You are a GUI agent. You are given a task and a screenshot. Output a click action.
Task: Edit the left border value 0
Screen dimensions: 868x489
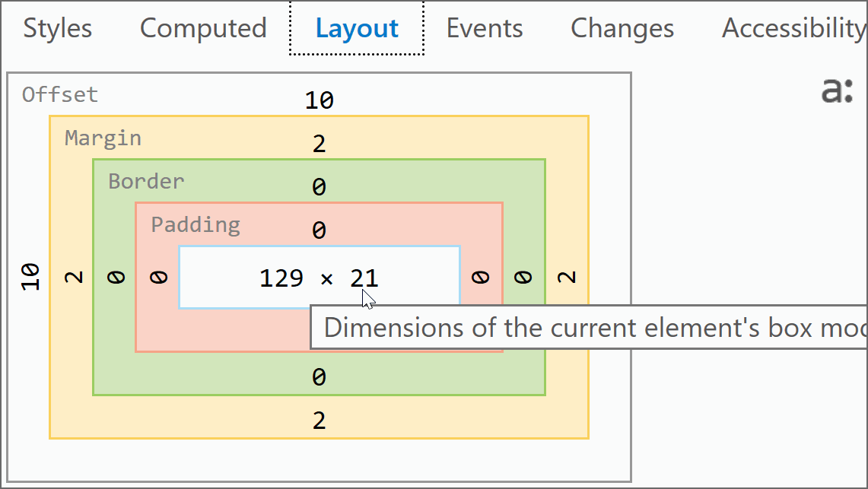[116, 278]
